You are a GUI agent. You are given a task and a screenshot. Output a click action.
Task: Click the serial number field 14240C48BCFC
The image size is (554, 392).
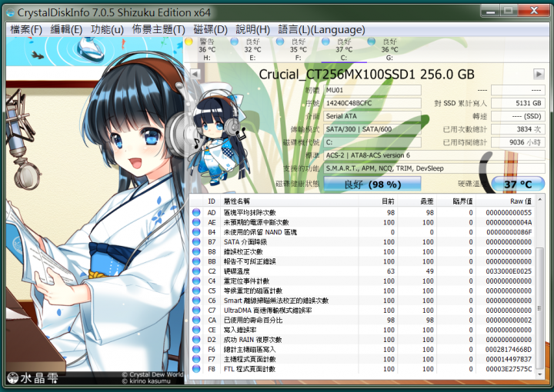pos(372,103)
